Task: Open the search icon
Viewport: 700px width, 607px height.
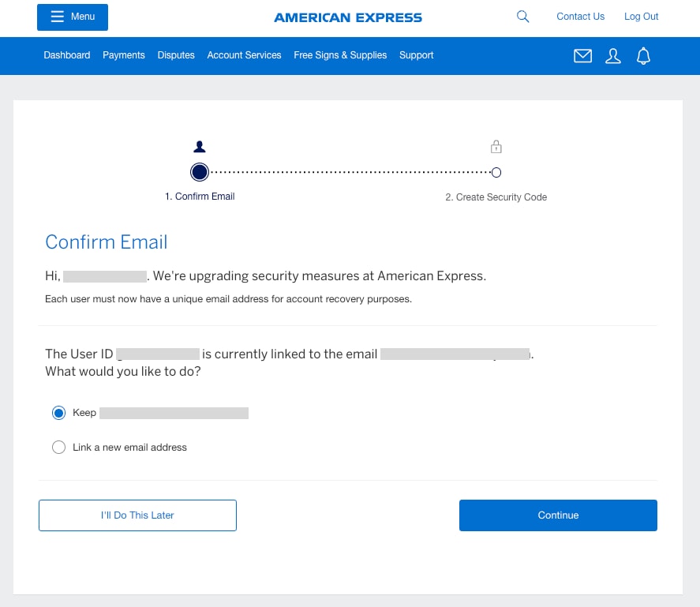Action: point(522,16)
